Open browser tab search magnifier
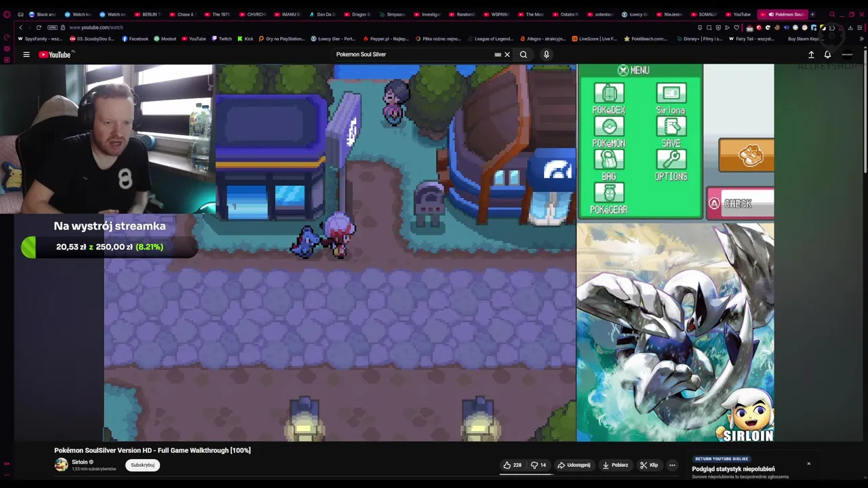Image resolution: width=868 pixels, height=488 pixels. pyautogui.click(x=832, y=14)
